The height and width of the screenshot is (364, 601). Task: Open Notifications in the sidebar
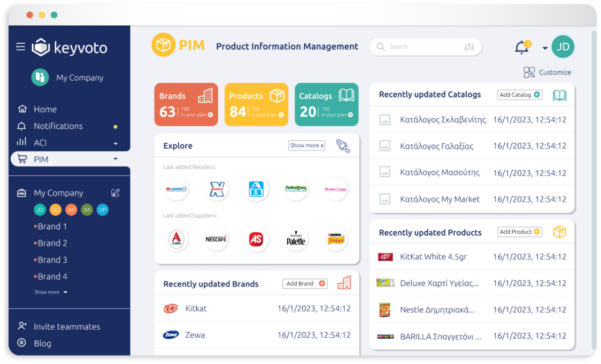click(x=58, y=126)
